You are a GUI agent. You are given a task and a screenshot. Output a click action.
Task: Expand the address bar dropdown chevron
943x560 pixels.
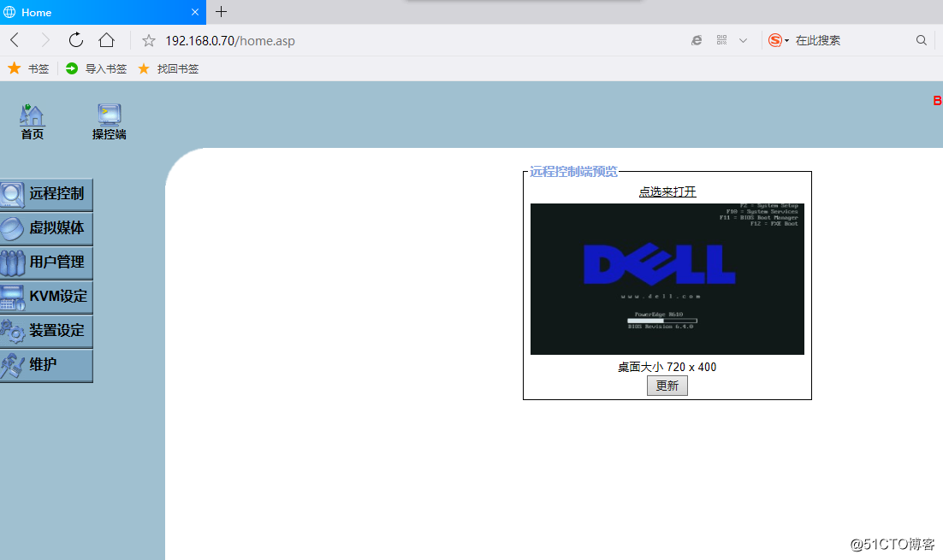click(x=744, y=40)
